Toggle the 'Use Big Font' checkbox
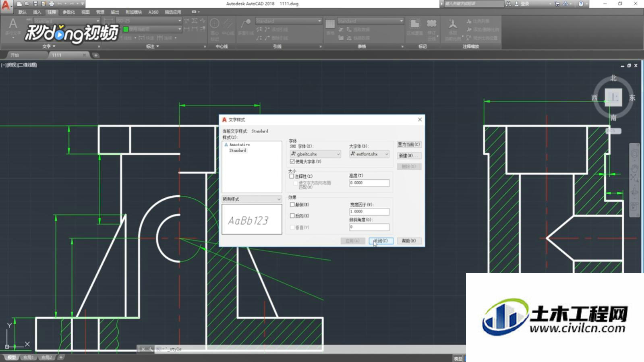Screen dimensions: 644x362 [292, 161]
